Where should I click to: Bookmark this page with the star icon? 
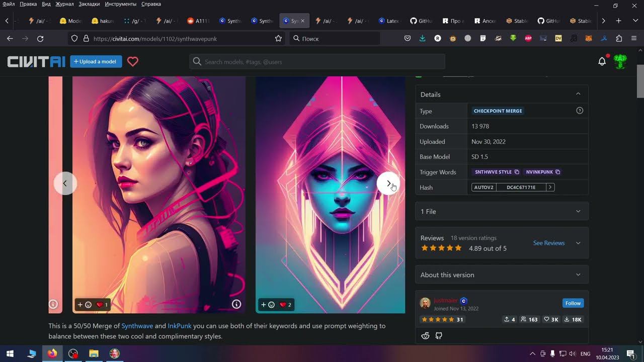click(x=278, y=38)
